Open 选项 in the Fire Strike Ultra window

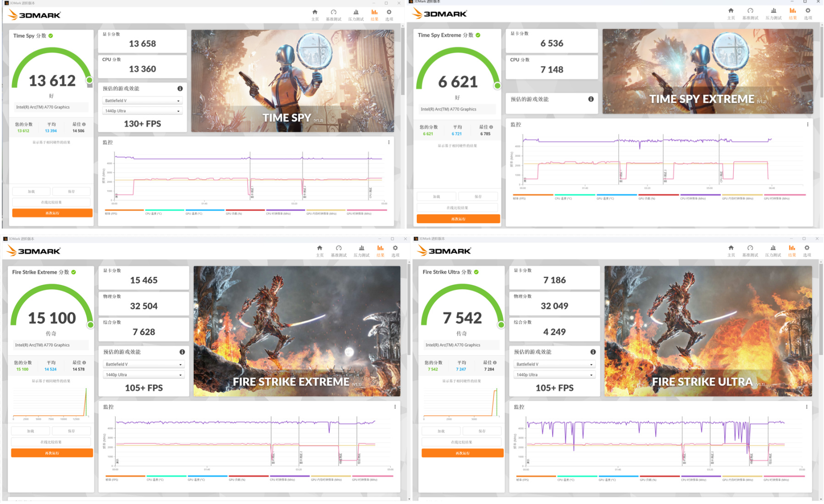[x=807, y=251]
